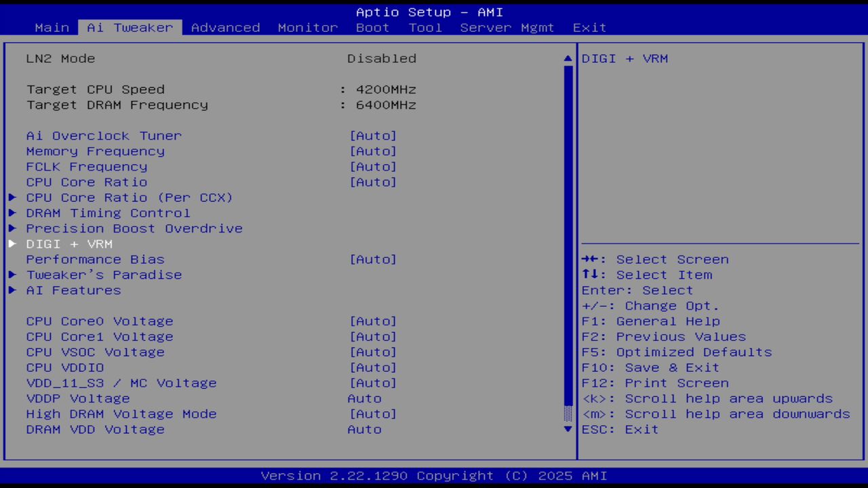Click the arrow beside DRAM Timing Control
Viewport: 868px width, 488px height.
point(12,213)
